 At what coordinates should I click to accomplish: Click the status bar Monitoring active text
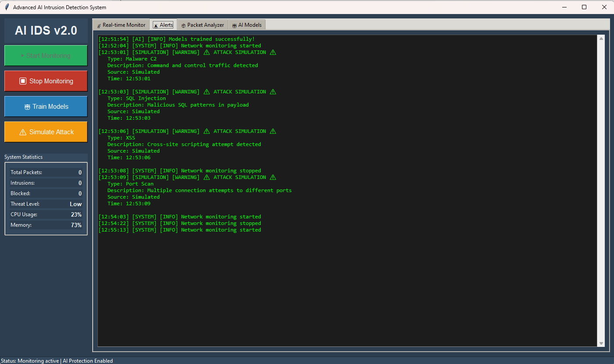pos(38,361)
